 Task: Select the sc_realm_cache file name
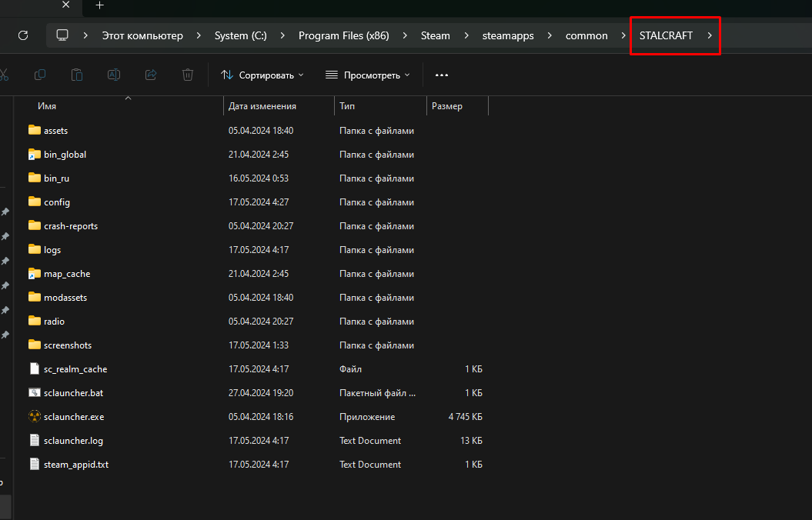coord(75,369)
